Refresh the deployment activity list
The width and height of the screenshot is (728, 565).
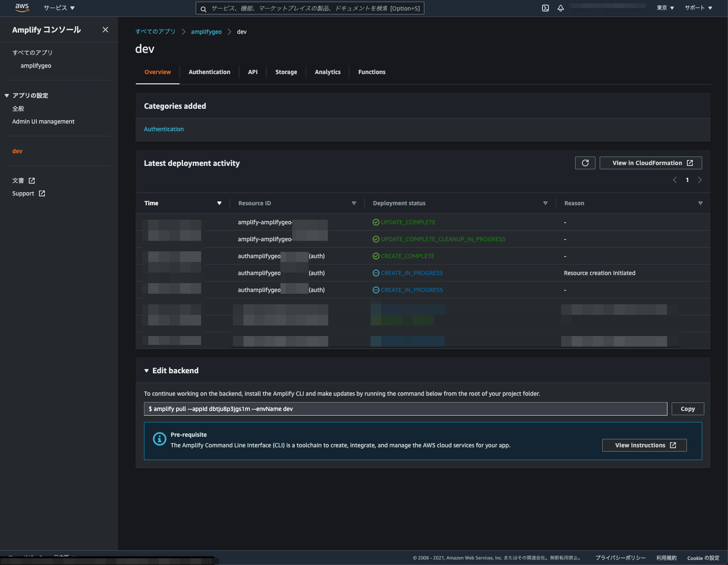(585, 163)
